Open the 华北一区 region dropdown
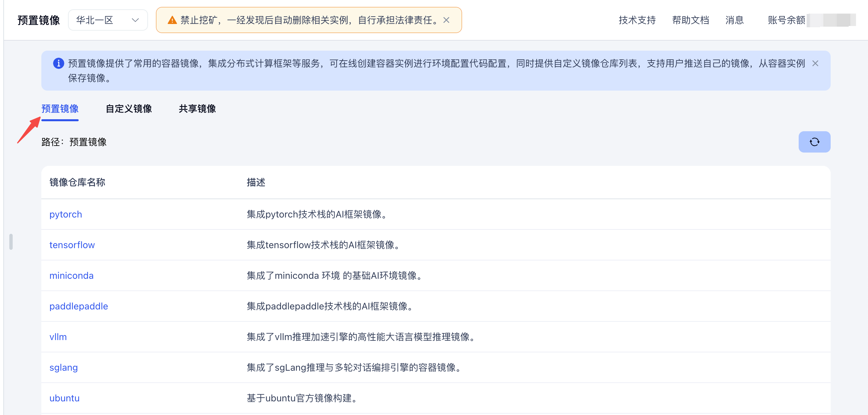 [107, 20]
